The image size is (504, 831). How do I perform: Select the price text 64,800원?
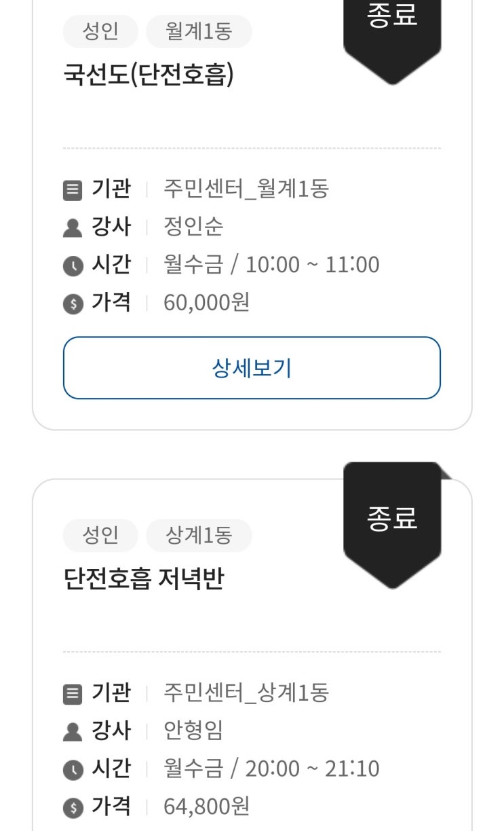coord(207,807)
